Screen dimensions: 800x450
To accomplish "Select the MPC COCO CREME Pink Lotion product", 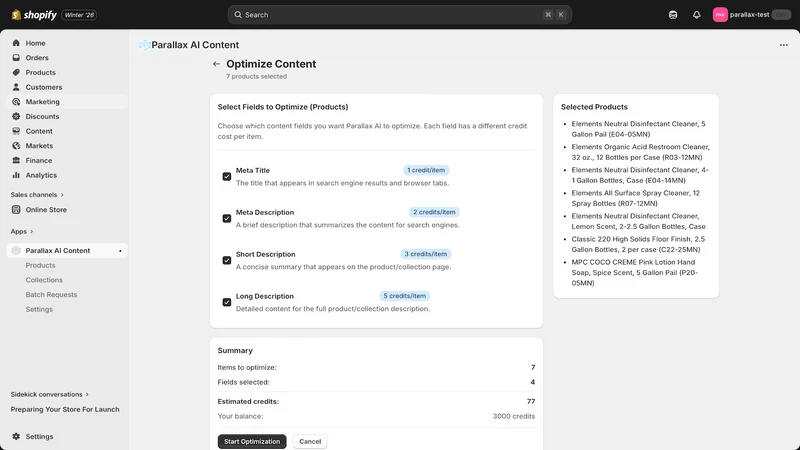I will (x=635, y=272).
